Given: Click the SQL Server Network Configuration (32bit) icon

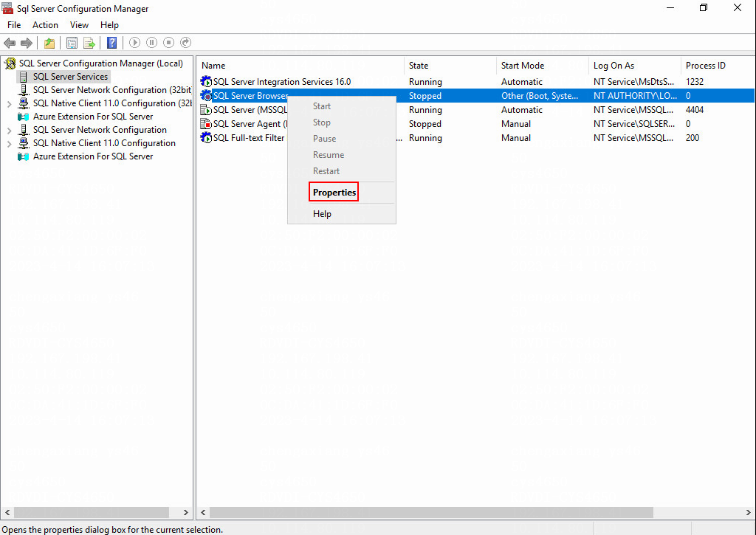Looking at the screenshot, I should 23,89.
